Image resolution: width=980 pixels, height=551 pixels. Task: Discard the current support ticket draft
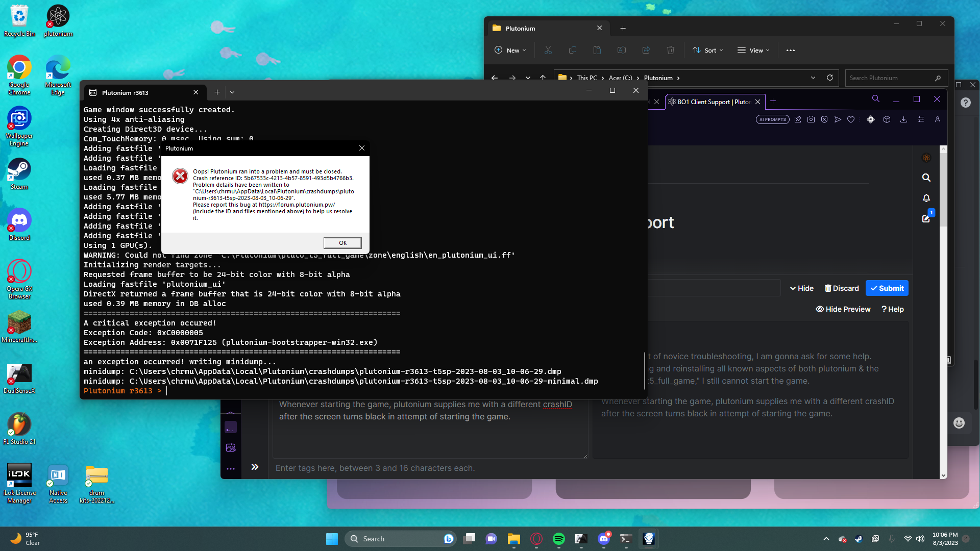click(841, 288)
